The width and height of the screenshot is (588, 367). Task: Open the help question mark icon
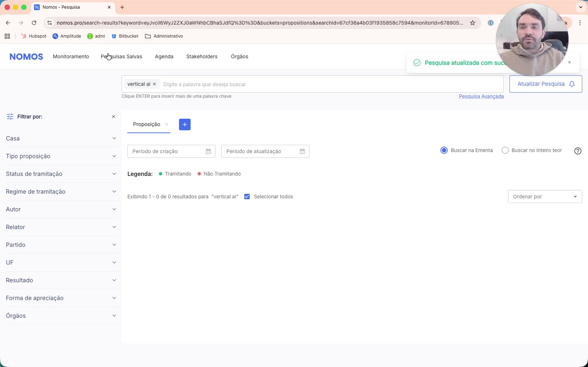tap(578, 151)
